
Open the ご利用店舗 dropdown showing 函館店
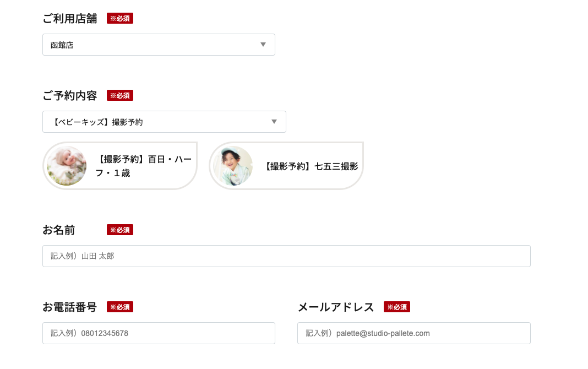tap(159, 45)
